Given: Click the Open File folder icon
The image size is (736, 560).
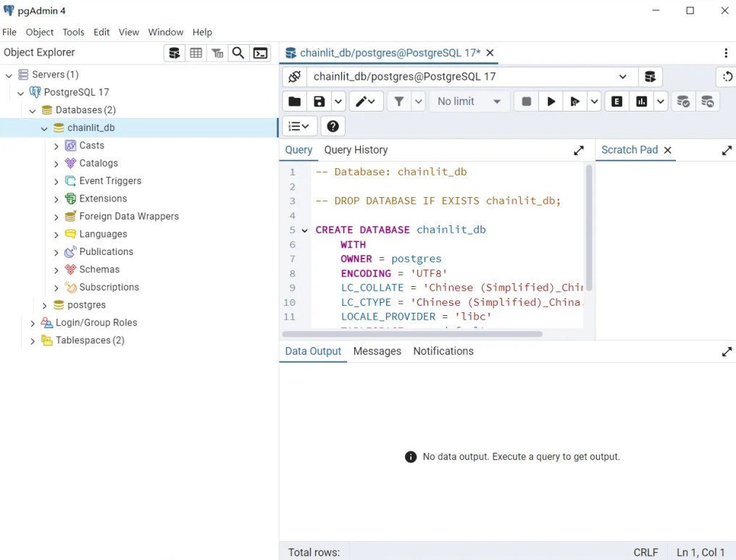Looking at the screenshot, I should 295,101.
